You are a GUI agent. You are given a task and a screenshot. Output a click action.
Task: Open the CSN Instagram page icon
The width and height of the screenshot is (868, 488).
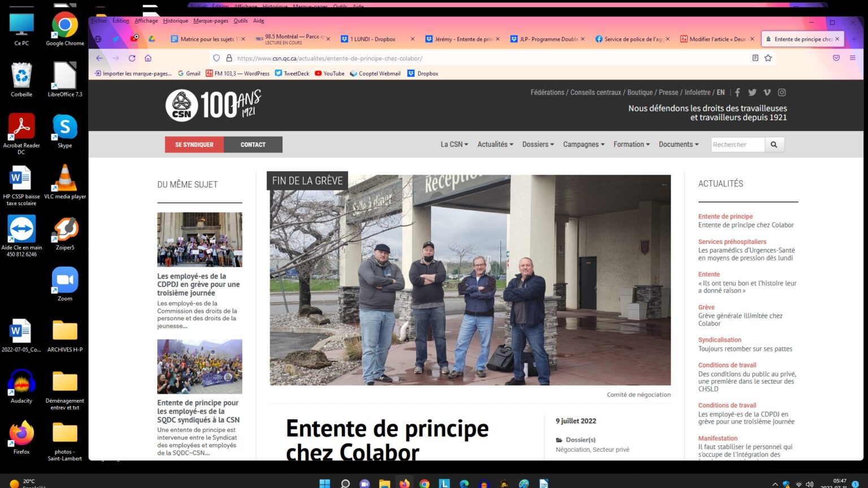[x=782, y=93]
